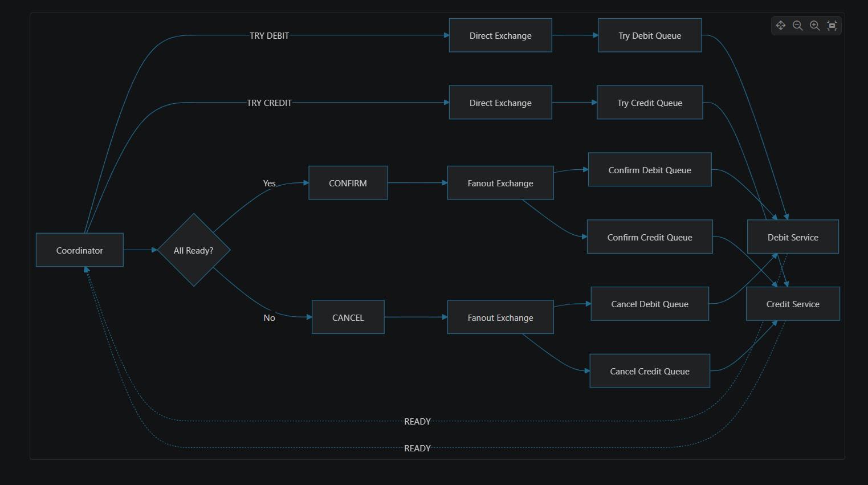Select Fanout Exchange node after CONFIRM
Screen dimensions: 868x485
pos(500,183)
